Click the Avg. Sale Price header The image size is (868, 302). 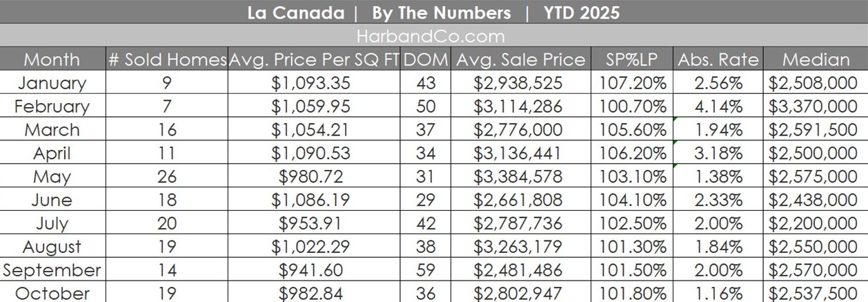tap(520, 59)
